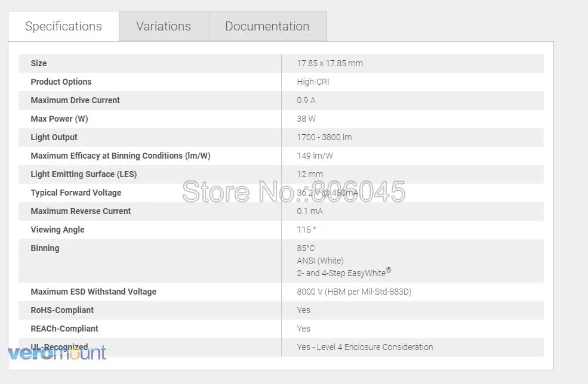This screenshot has height=384, width=588.
Task: Switch to the Specifications tab
Action: tap(63, 26)
